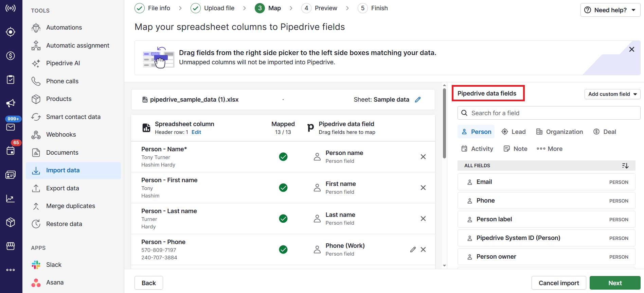Open the More field categories menu

coord(550,149)
